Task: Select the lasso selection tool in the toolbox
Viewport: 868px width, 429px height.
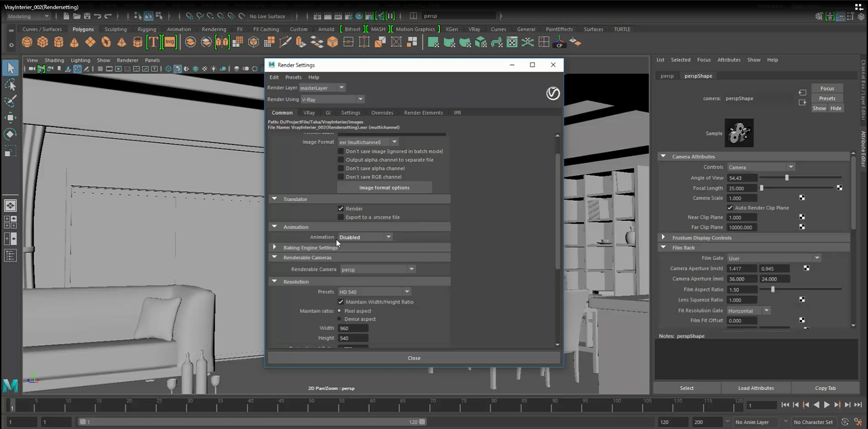Action: click(11, 85)
